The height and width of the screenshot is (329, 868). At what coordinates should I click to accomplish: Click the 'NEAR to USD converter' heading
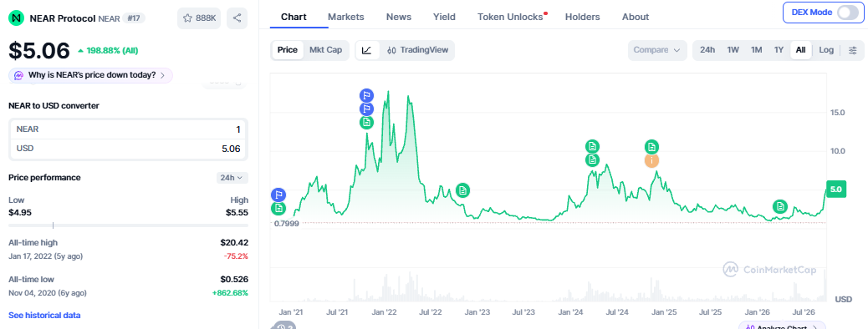click(x=54, y=105)
